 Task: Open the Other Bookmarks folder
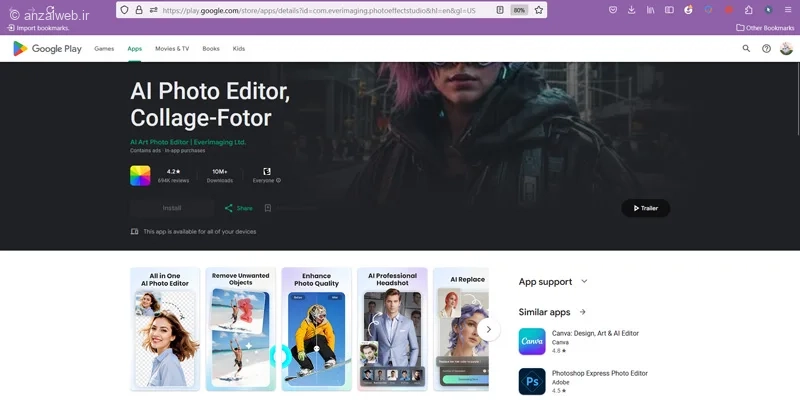tap(765, 28)
